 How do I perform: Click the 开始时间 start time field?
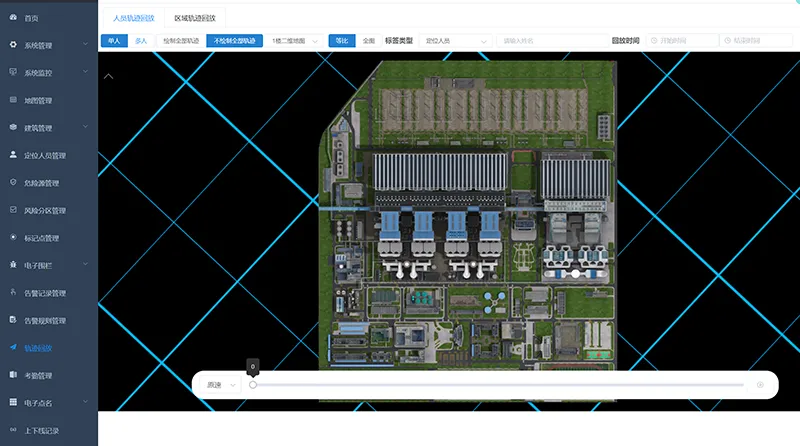click(682, 40)
